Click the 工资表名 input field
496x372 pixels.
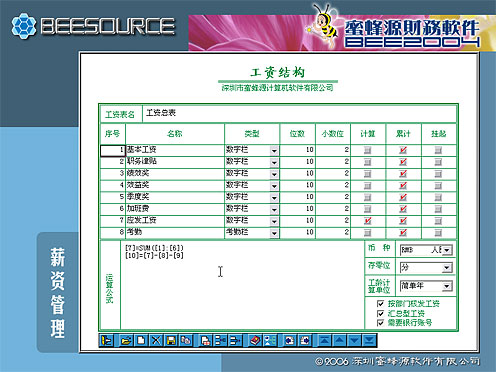[299, 114]
